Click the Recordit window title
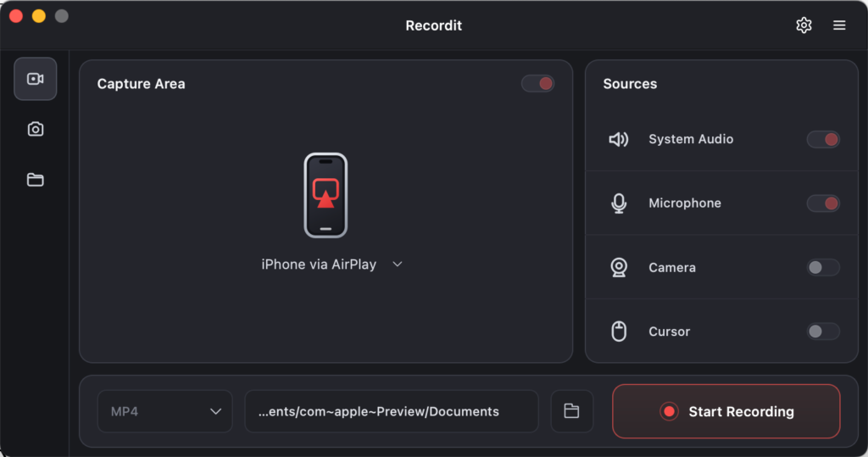Image resolution: width=868 pixels, height=457 pixels. pos(433,25)
